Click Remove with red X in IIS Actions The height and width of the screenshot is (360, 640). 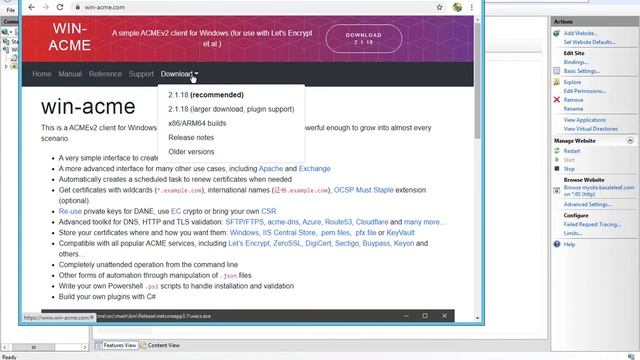573,100
